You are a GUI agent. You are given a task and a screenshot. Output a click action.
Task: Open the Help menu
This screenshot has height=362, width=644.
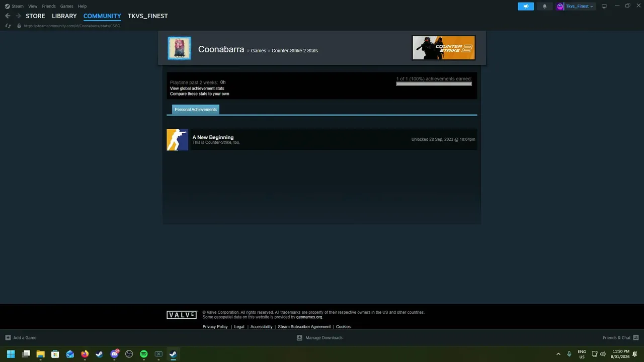[x=82, y=6]
